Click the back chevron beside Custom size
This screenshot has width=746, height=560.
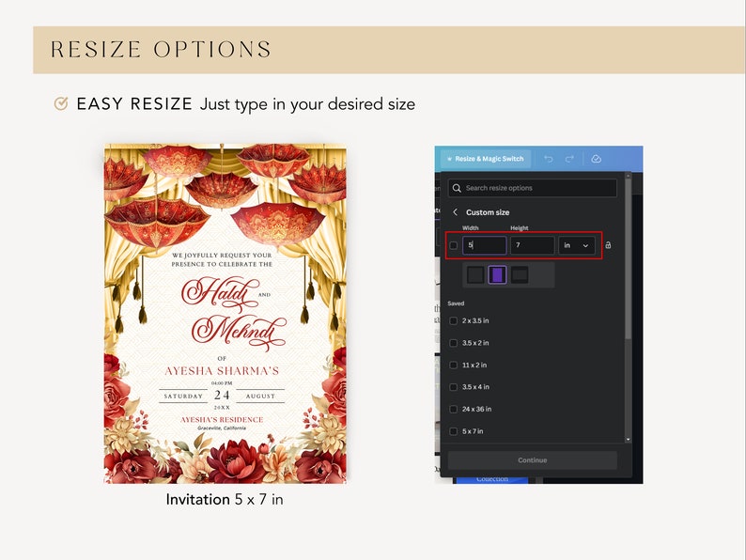click(456, 212)
